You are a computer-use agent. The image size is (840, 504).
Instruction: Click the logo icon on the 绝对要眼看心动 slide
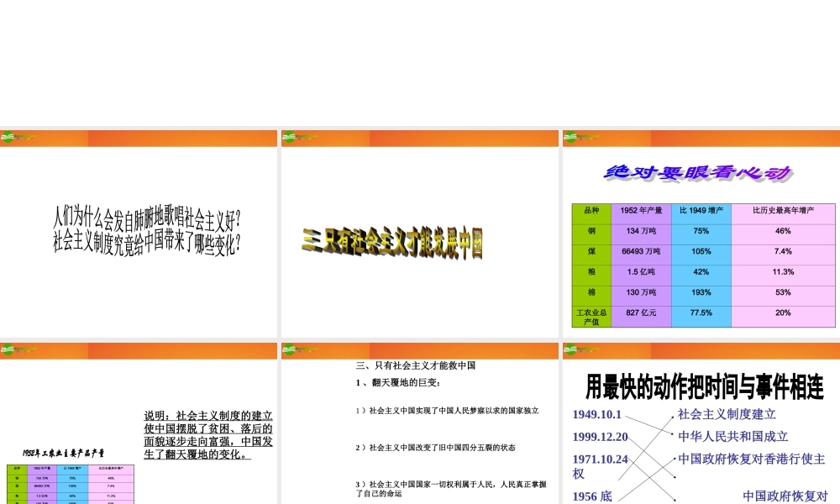click(570, 137)
